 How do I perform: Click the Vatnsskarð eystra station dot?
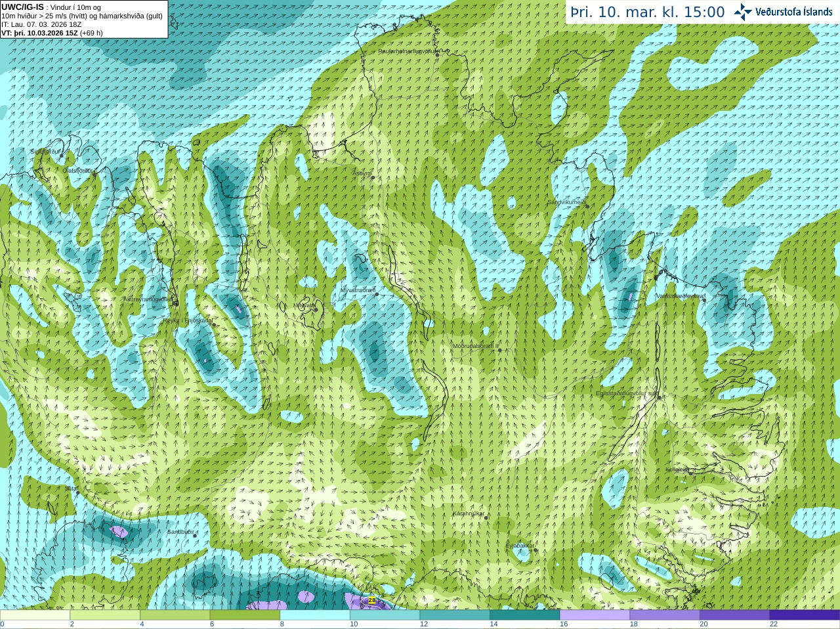pos(704,299)
